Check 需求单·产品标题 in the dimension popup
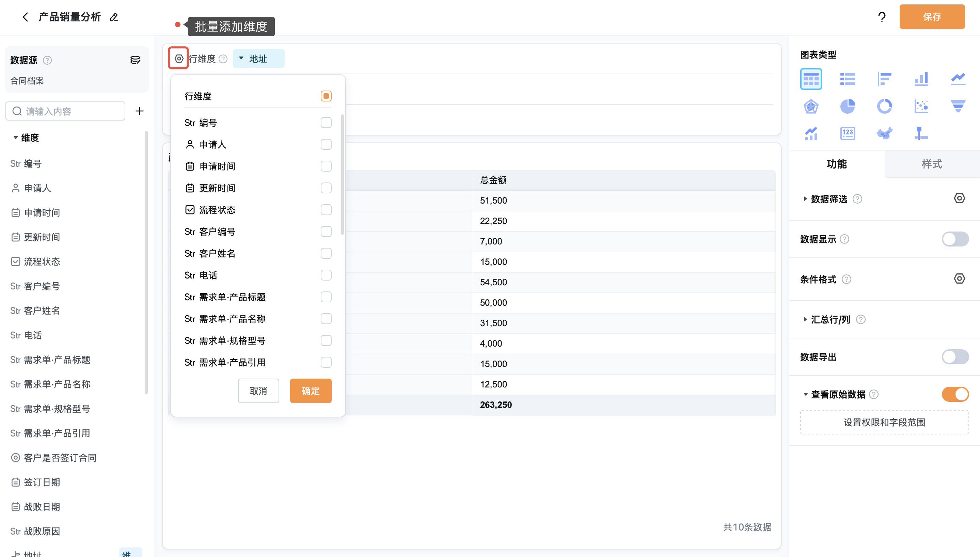980x557 pixels. click(326, 297)
